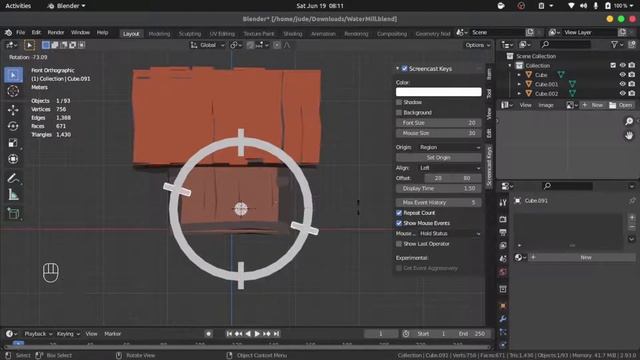Open the View Layer properties tab icon
Screen dimensions: 640x360
click(x=503, y=245)
